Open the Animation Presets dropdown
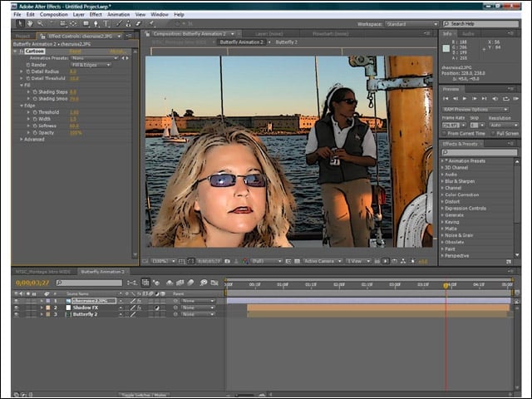The width and height of the screenshot is (532, 399). point(94,58)
